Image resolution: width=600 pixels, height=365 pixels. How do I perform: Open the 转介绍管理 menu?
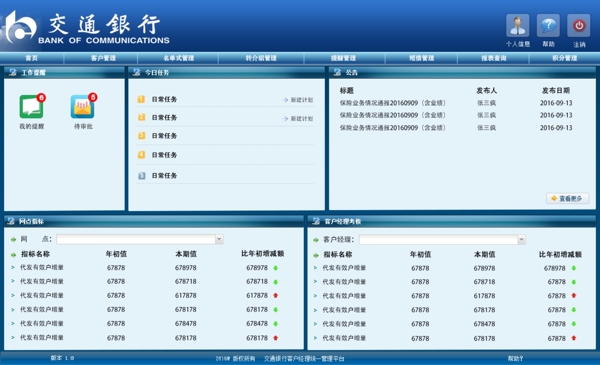point(261,58)
